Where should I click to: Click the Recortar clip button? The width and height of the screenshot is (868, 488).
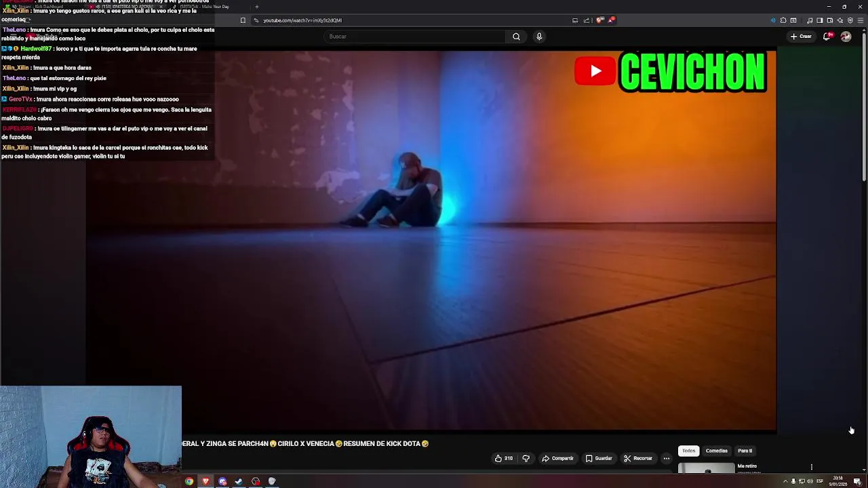coord(638,459)
